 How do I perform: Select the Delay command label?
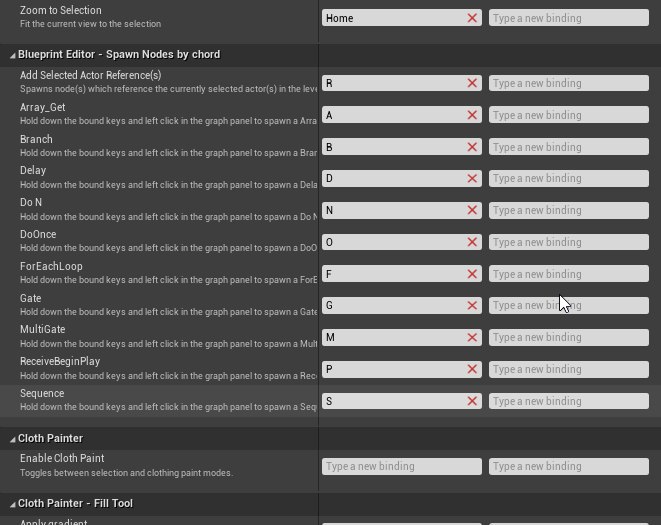33,170
